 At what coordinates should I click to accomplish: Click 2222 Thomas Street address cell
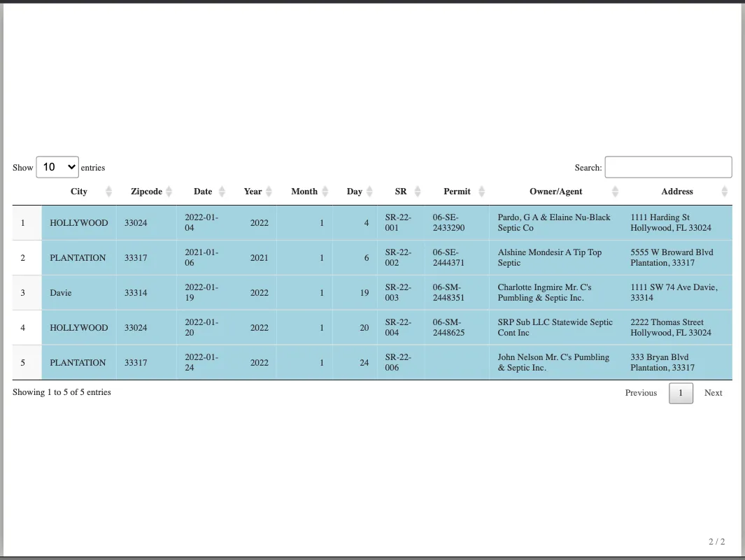[677, 328]
